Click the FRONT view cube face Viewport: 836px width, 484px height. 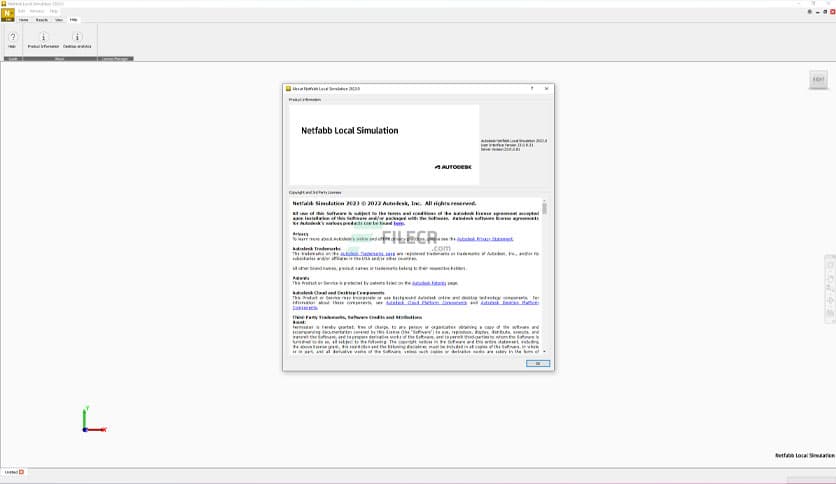tap(818, 79)
